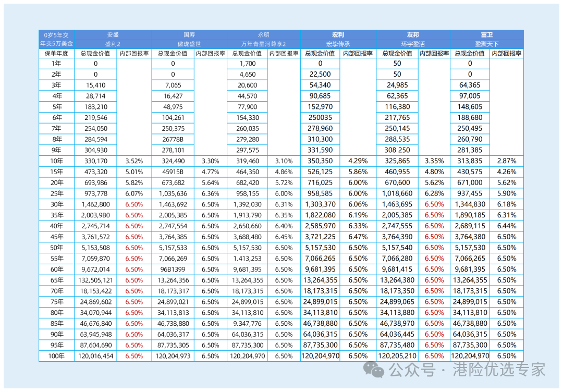Click the value 1,035,636
Image resolution: width=563 pixels, height=392 pixels.
[x=173, y=193]
